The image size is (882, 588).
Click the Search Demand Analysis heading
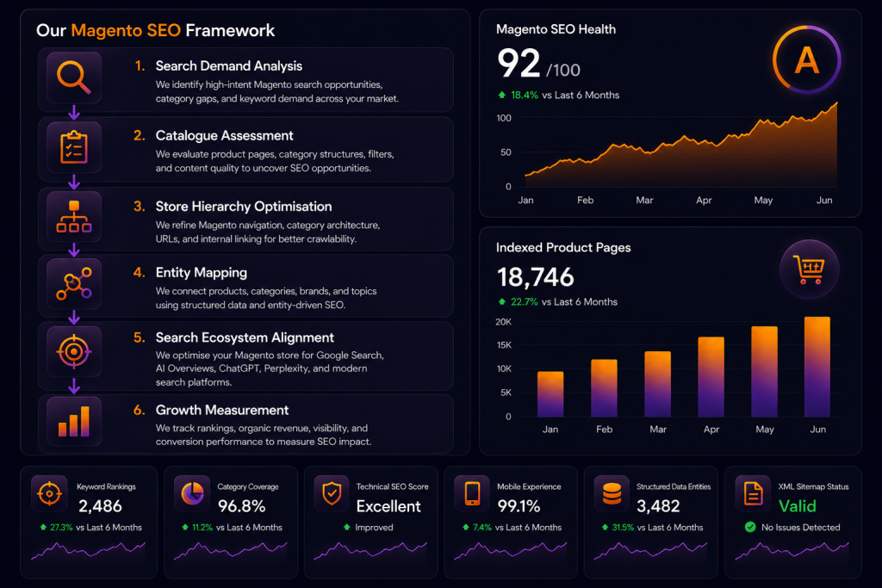pos(229,65)
